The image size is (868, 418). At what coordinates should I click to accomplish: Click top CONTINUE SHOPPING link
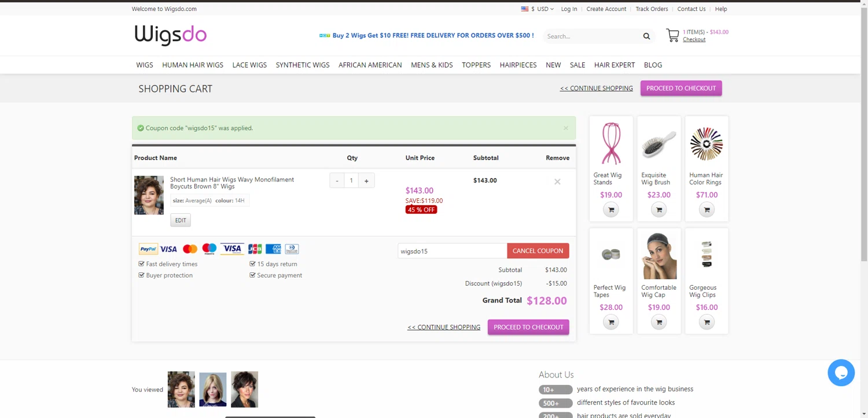[597, 88]
